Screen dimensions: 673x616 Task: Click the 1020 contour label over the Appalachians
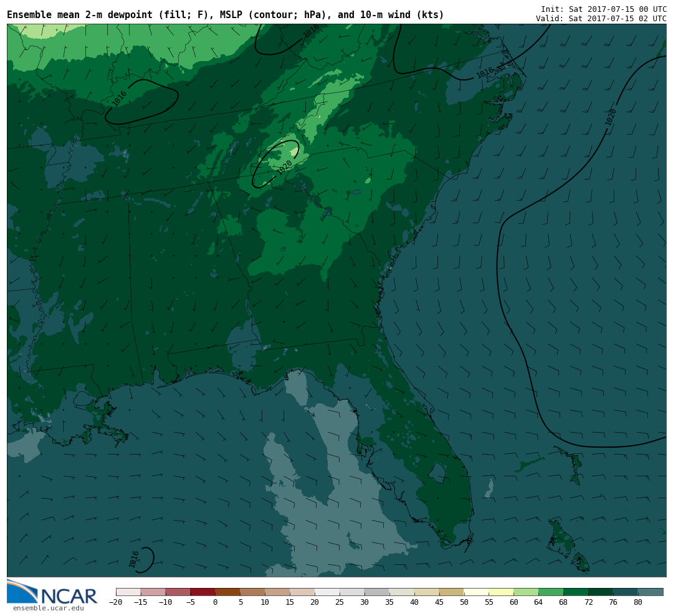pos(285,166)
